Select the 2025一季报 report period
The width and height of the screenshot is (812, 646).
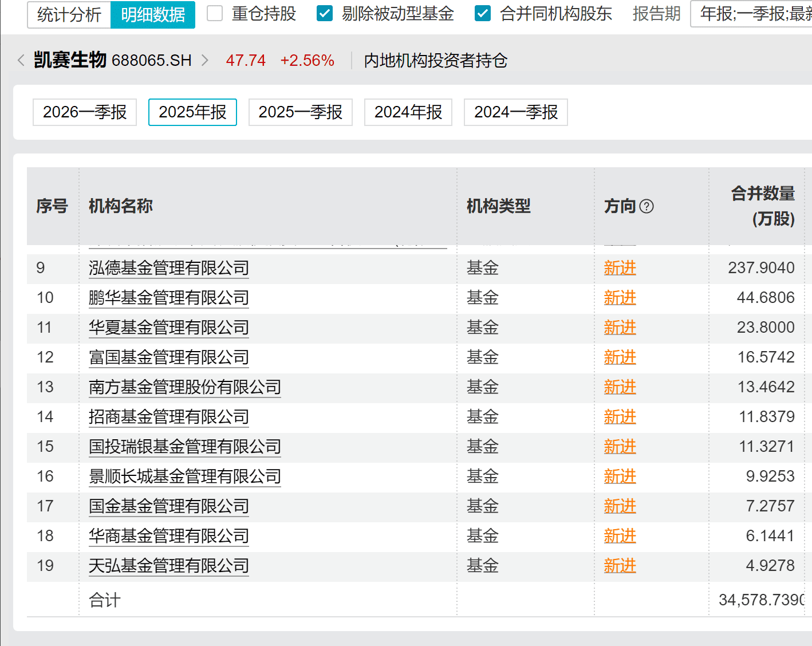click(301, 112)
